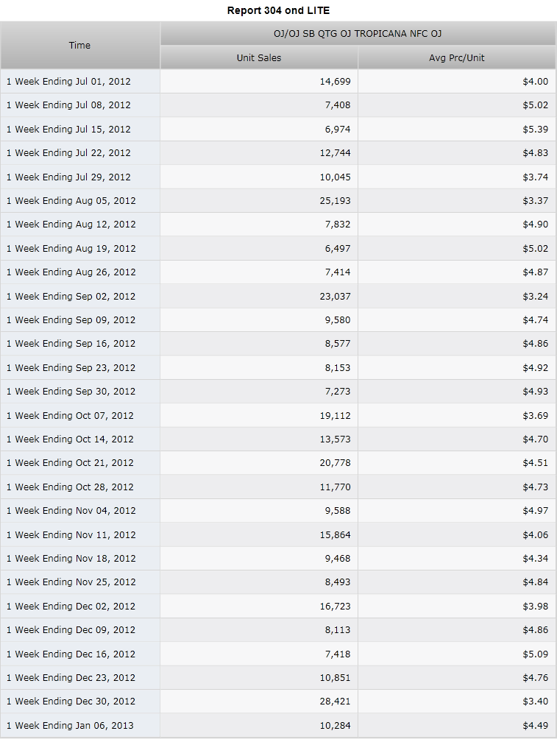Click the $3.24 average price cell
This screenshot has height=756, width=557.
click(536, 296)
